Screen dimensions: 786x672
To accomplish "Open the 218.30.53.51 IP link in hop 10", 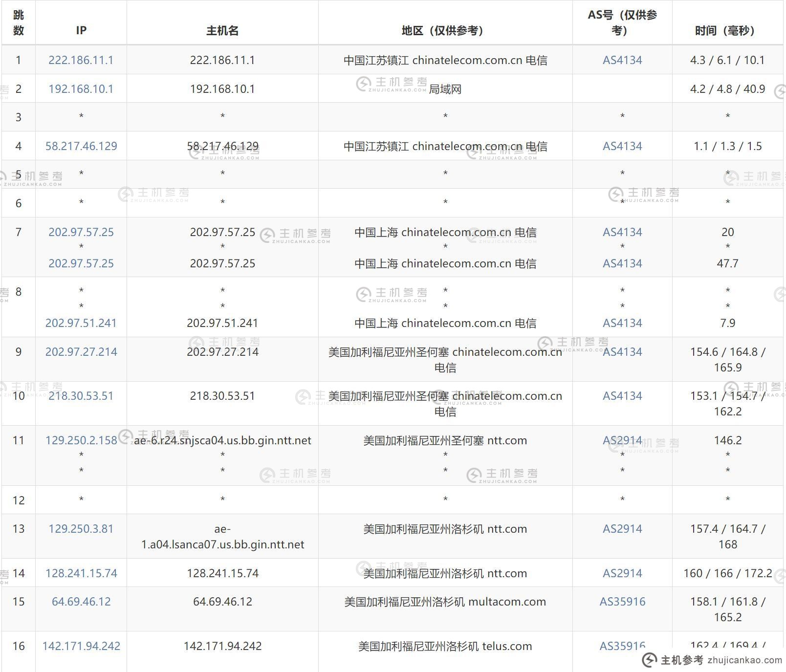I will [81, 396].
